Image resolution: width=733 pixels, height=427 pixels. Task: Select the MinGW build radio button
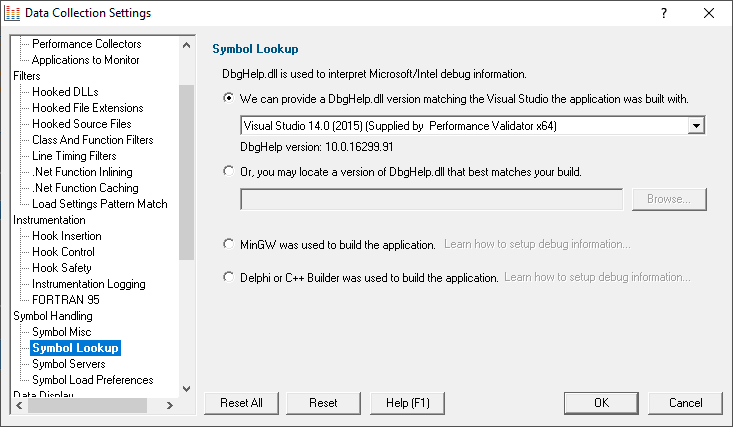[229, 244]
